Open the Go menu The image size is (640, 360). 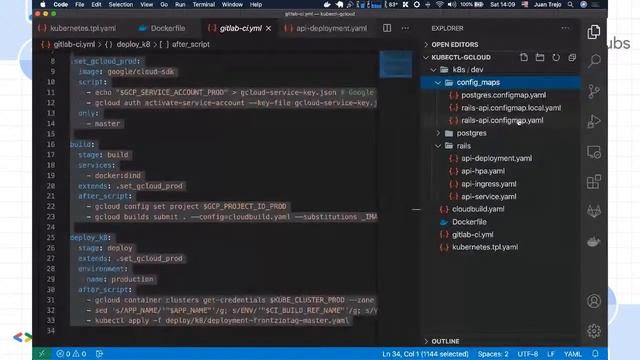[164, 4]
